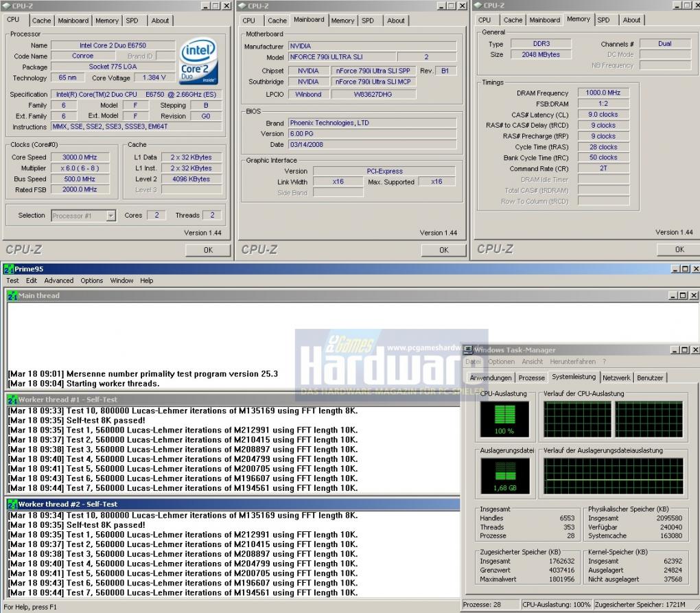Switch to Benutzer tab in Task-Manager
Viewport: 700px width, 613px height.
649,378
